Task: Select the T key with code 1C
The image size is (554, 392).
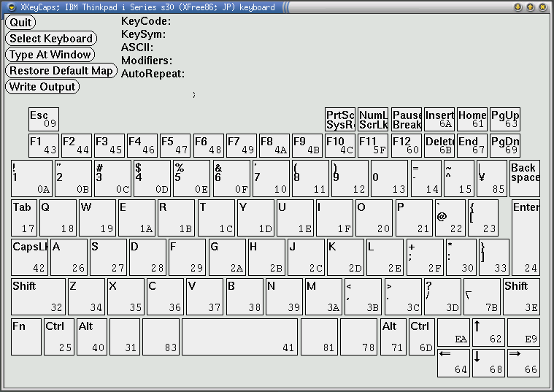Action: 216,218
